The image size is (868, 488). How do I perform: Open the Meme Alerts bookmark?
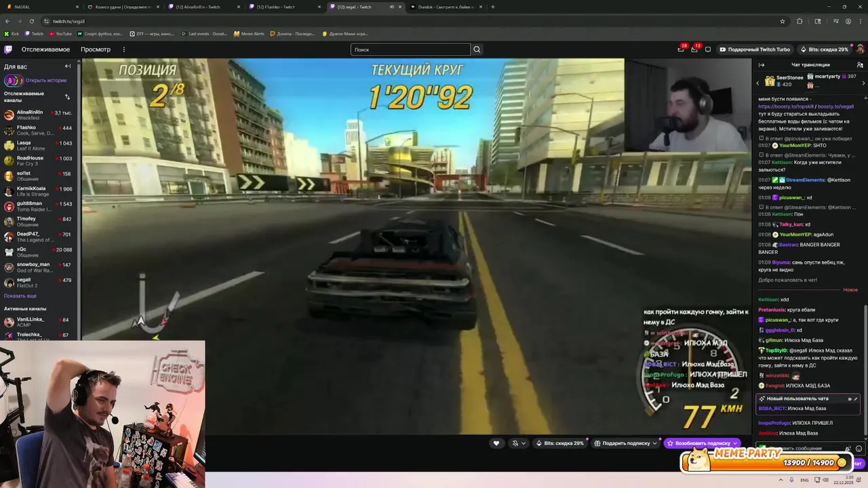(249, 33)
